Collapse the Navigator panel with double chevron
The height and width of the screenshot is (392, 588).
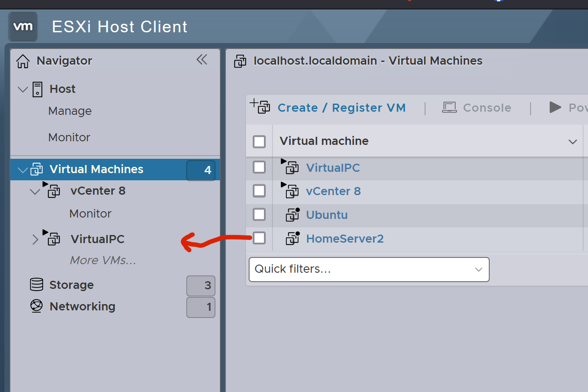(x=202, y=59)
